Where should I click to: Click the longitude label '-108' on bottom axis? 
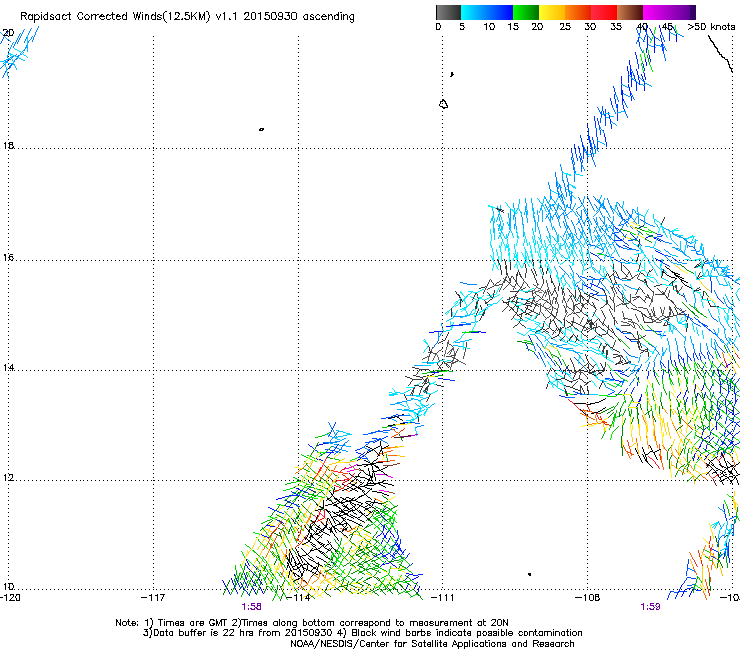(588, 598)
